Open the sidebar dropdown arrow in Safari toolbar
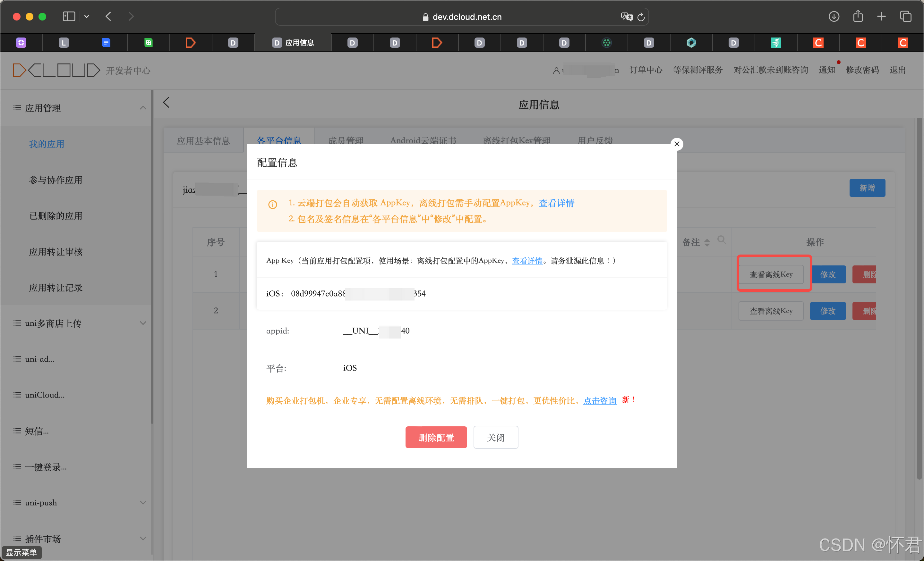The image size is (924, 561). pyautogui.click(x=87, y=16)
